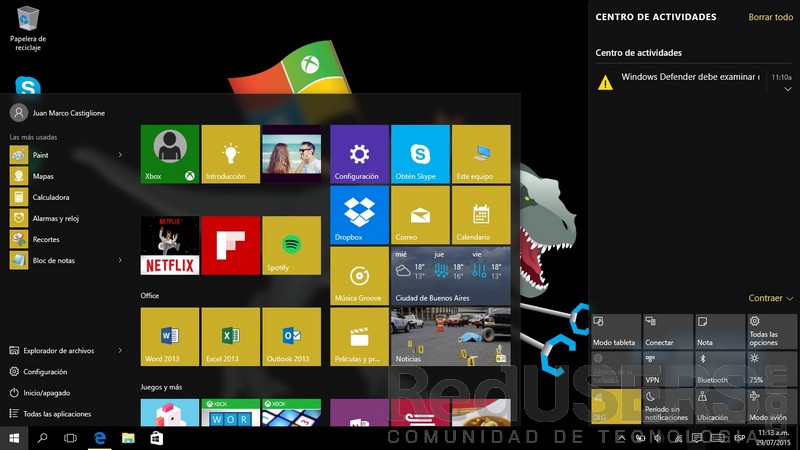Toggle the DLG Wi-Fi quick action
Viewport: 800px width, 450px height.
[x=616, y=406]
